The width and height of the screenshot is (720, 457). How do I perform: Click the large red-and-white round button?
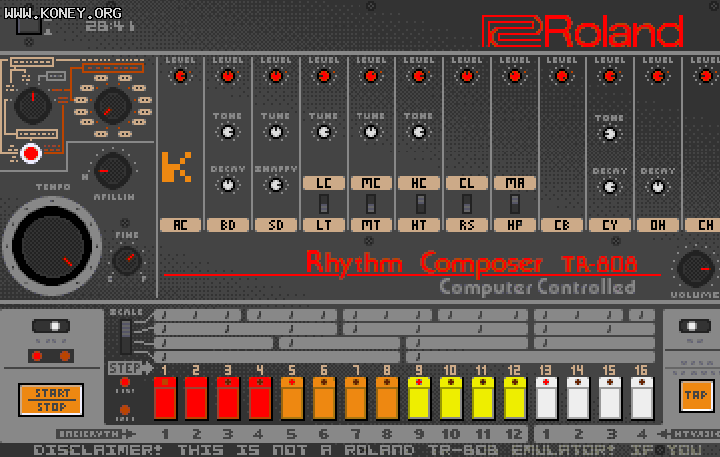pyautogui.click(x=31, y=153)
